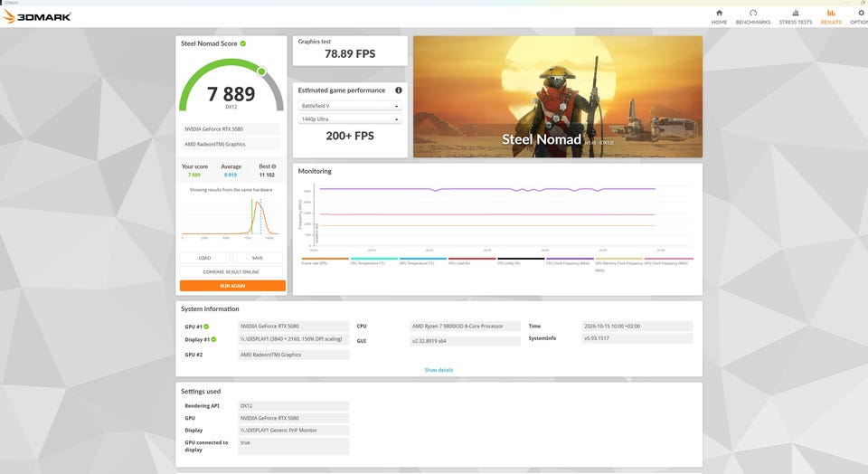Click the 7 889 score number
868x474 pixels.
click(231, 94)
